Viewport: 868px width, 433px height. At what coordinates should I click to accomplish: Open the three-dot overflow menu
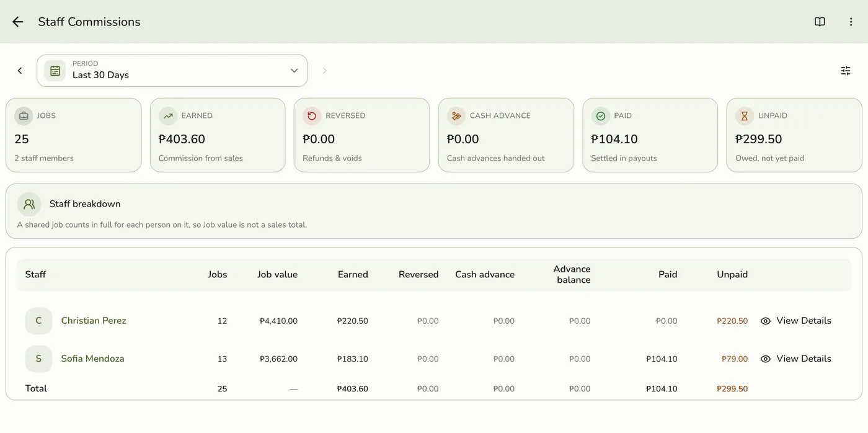[x=851, y=22]
